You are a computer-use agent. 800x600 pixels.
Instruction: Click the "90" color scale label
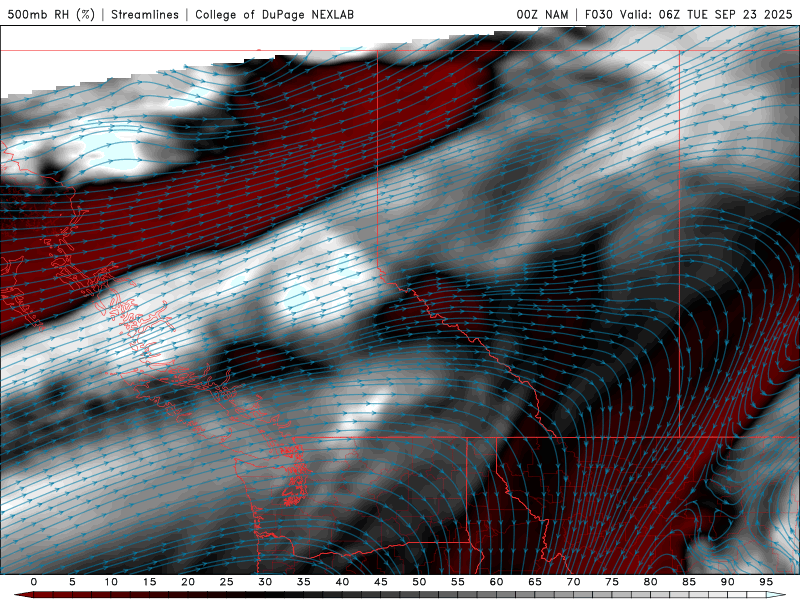[727, 582]
